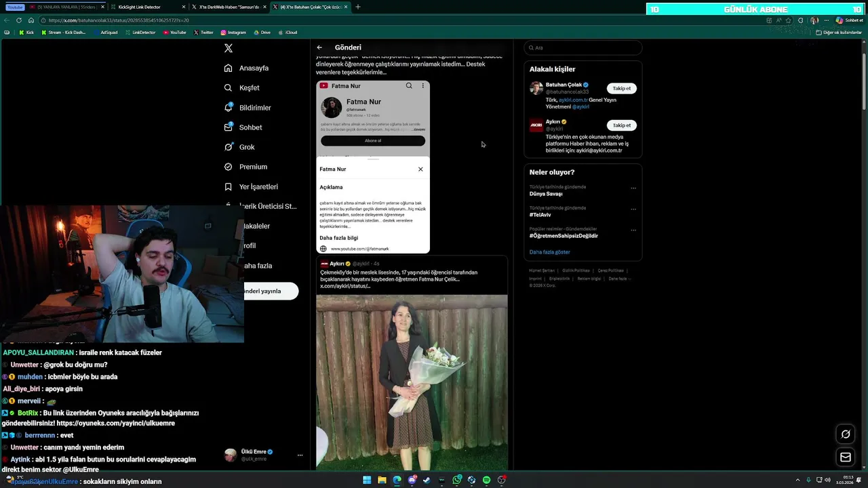Follow Batuhan Çolak with Takip et
Viewport: 868px width, 488px height.
tap(621, 88)
